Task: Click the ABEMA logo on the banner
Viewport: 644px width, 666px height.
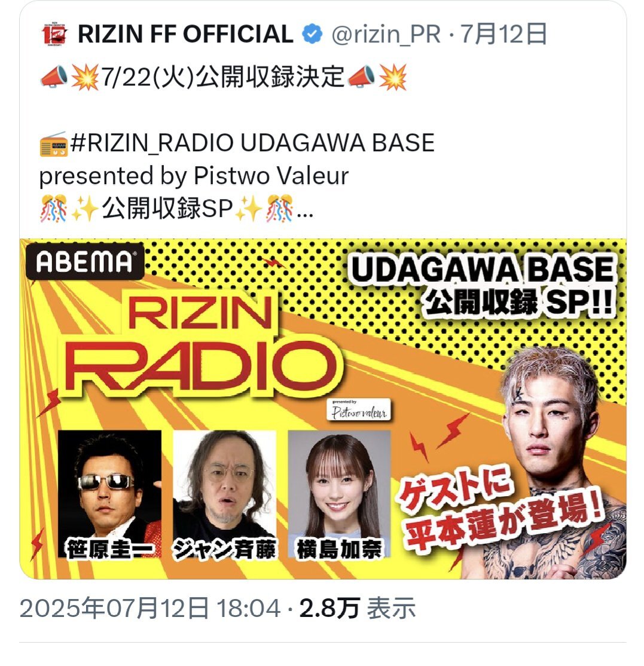Action: coord(85,261)
